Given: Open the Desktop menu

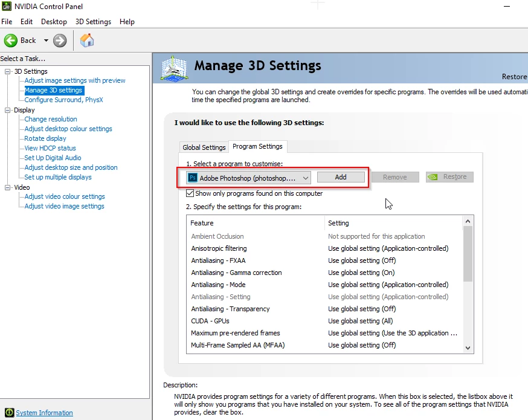Looking at the screenshot, I should (x=54, y=22).
